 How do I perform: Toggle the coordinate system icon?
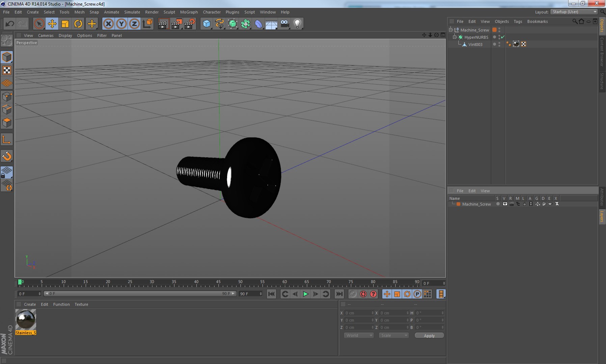(x=148, y=24)
